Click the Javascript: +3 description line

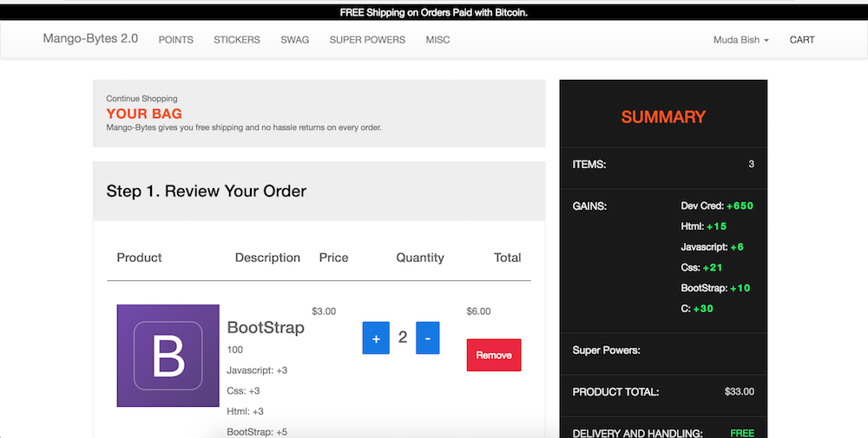[x=257, y=370]
